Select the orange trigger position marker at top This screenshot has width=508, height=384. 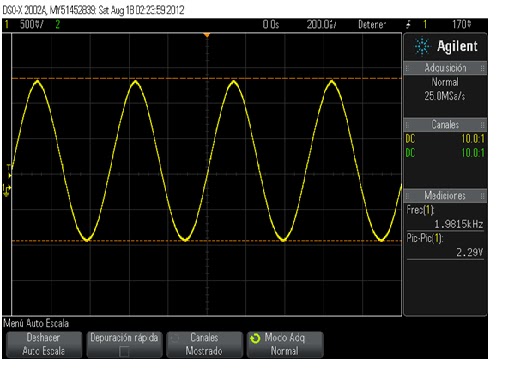tap(207, 35)
